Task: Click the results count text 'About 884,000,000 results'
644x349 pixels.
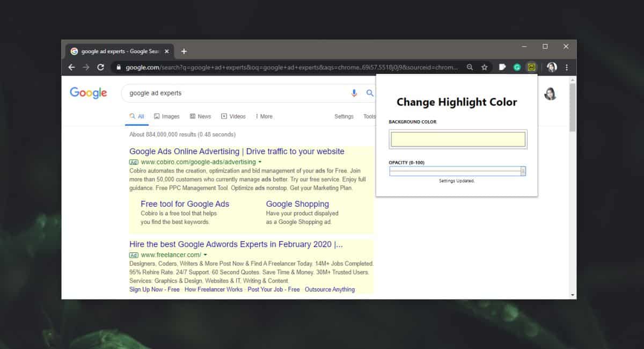Action: pos(163,134)
